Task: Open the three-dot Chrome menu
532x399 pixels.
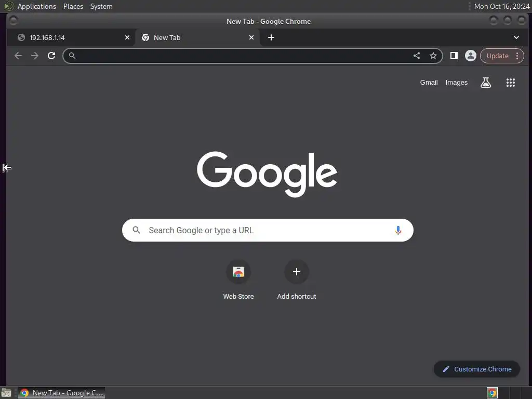Action: click(x=517, y=56)
